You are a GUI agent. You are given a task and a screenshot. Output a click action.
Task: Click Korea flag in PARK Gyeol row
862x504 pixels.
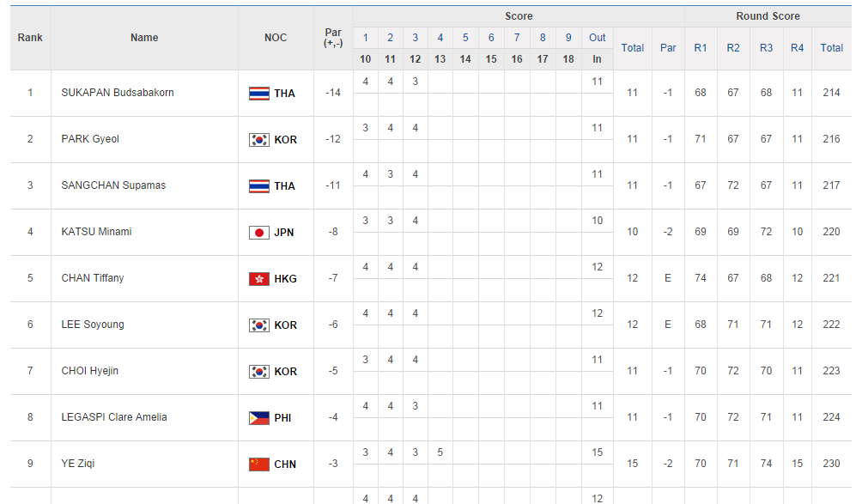pos(258,140)
